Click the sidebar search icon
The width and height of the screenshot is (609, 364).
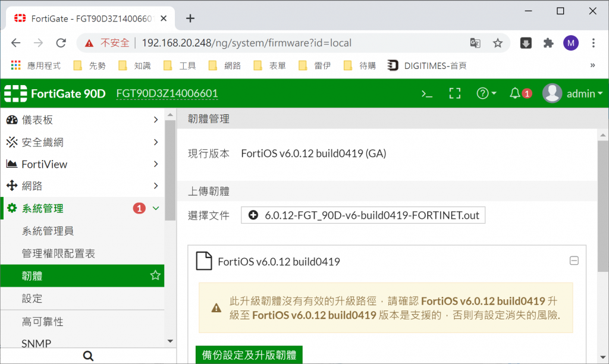(x=88, y=356)
